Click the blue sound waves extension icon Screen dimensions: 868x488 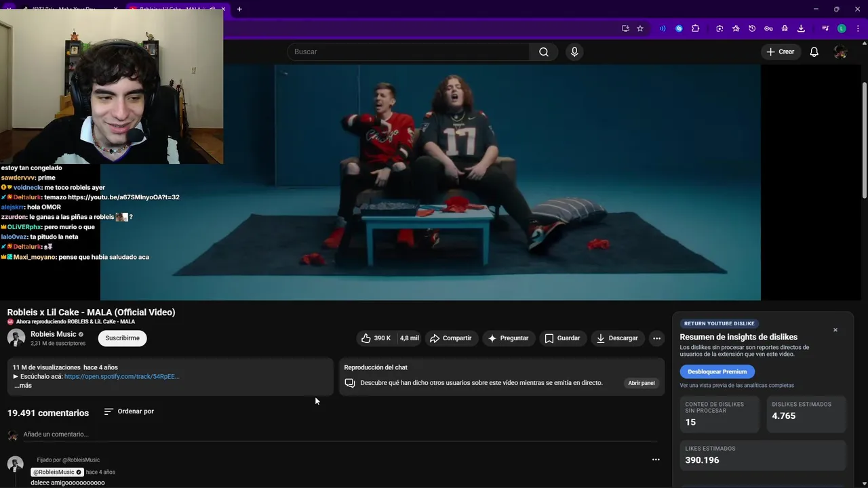click(x=663, y=28)
